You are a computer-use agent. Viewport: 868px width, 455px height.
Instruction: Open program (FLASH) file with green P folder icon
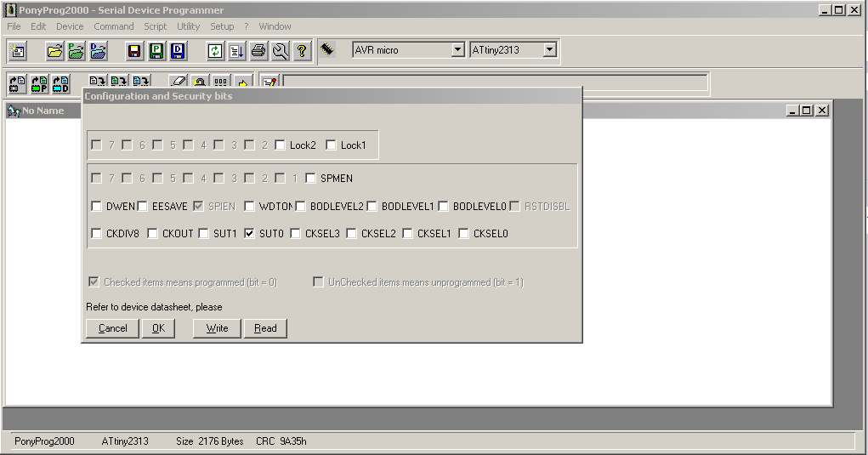tap(76, 51)
